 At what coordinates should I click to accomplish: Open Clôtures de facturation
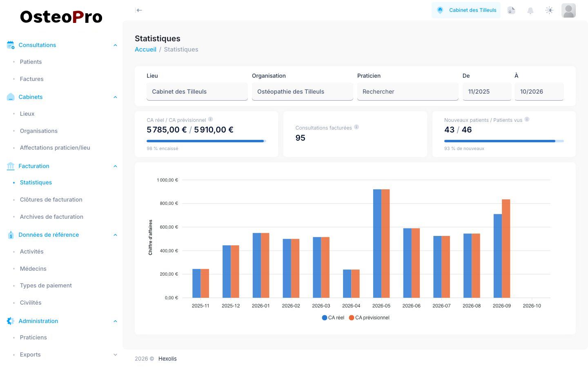click(x=51, y=200)
